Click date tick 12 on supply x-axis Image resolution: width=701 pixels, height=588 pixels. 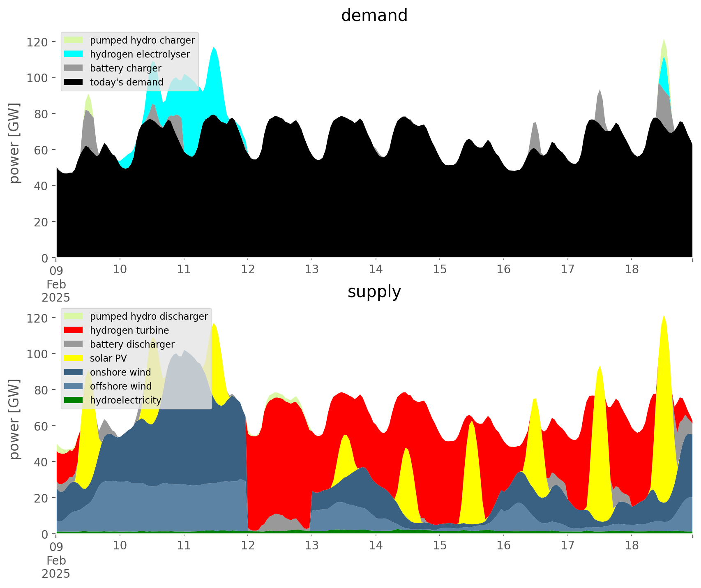click(x=248, y=546)
